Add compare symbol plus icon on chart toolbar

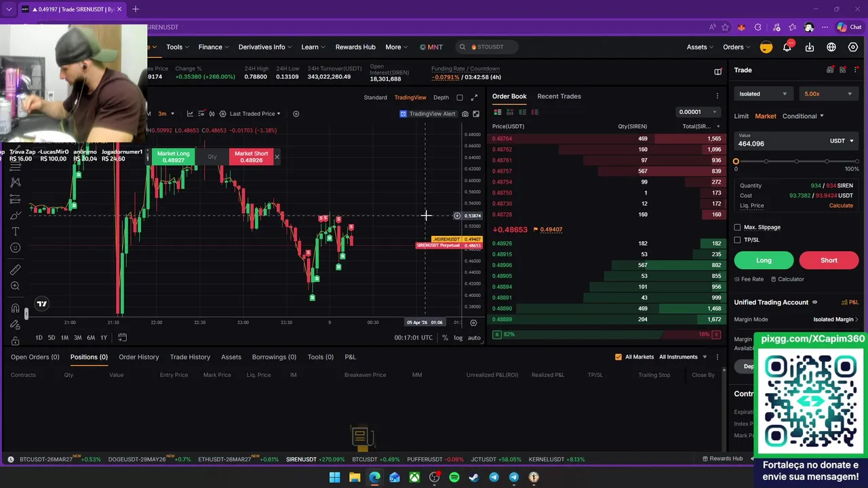click(x=296, y=114)
